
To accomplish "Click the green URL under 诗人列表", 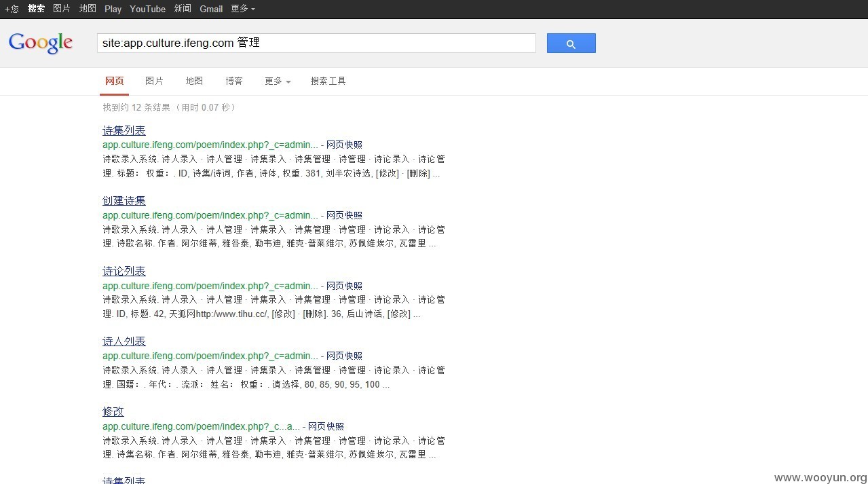I will click(210, 356).
